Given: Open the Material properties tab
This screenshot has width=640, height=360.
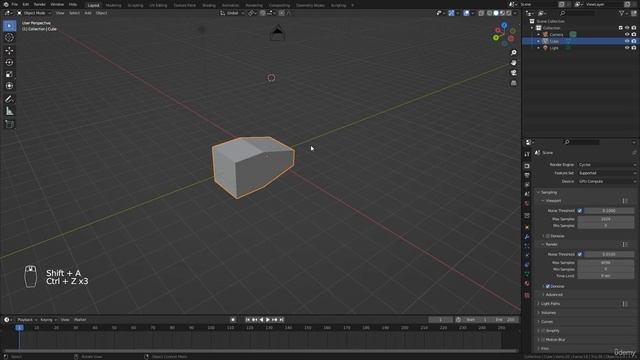Looking at the screenshot, I should 527,283.
